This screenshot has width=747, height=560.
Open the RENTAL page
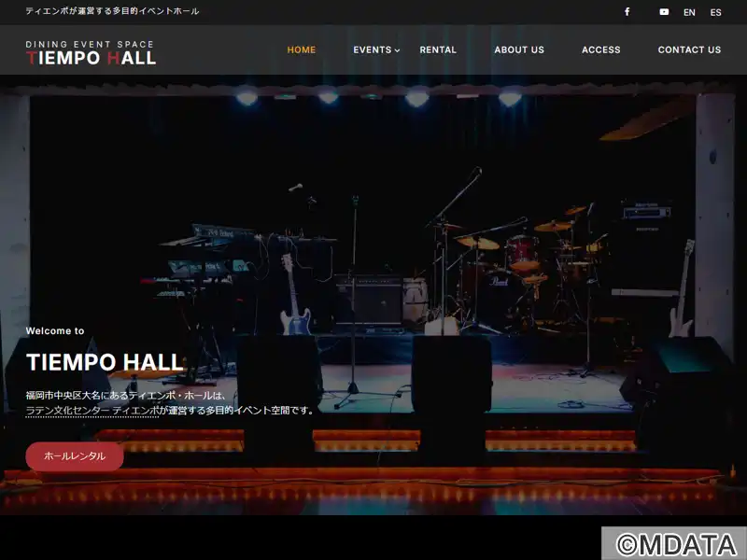tap(438, 49)
